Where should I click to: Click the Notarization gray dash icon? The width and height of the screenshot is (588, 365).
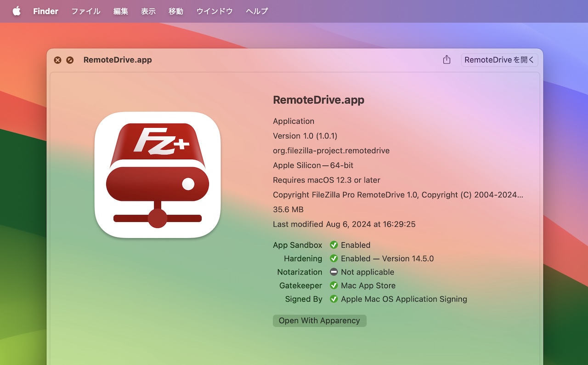pos(334,272)
